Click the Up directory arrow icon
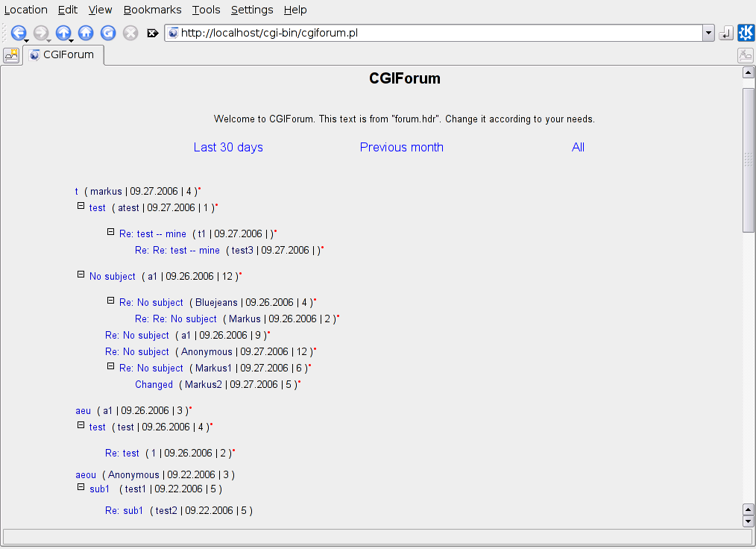 (x=63, y=33)
